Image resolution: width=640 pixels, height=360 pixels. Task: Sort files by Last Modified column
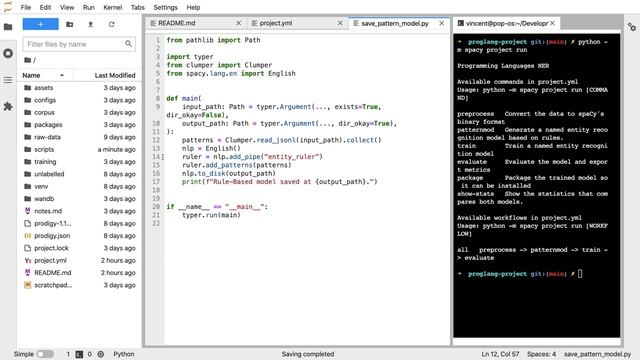[x=115, y=75]
